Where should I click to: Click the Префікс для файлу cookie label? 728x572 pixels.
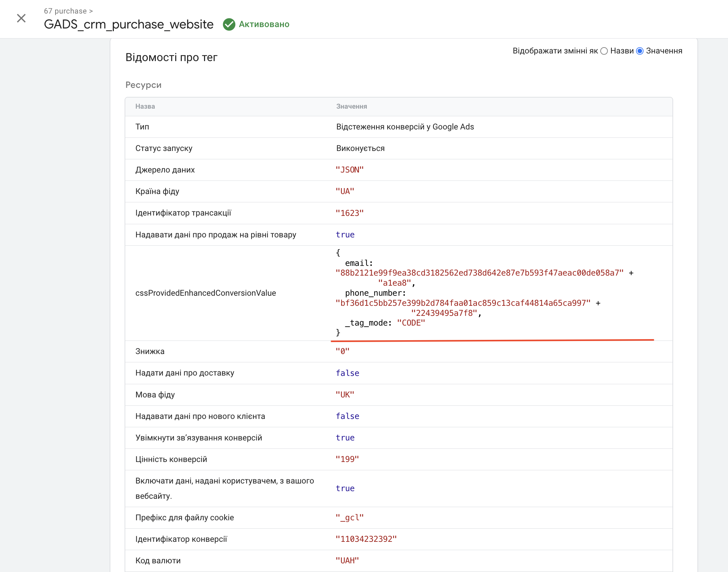click(x=185, y=518)
